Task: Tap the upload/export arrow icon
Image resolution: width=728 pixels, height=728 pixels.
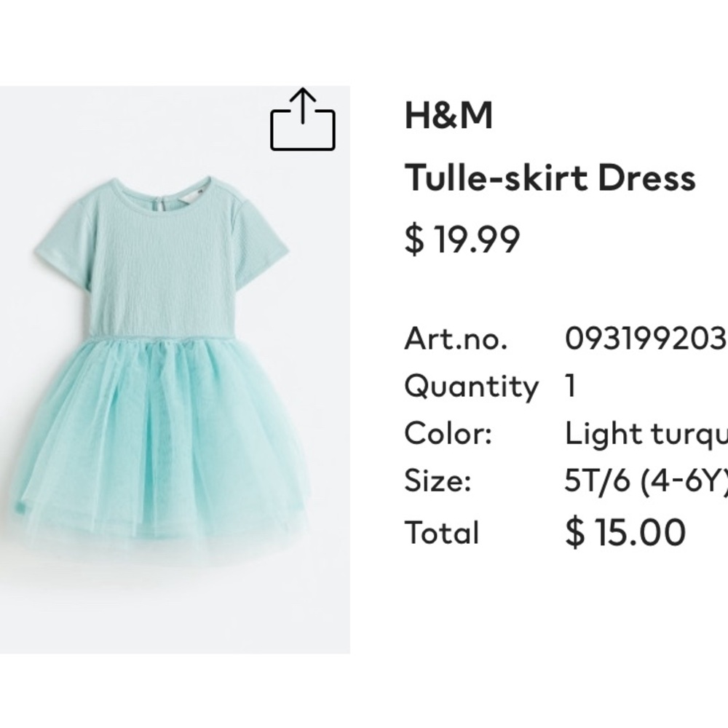Action: coord(303,109)
